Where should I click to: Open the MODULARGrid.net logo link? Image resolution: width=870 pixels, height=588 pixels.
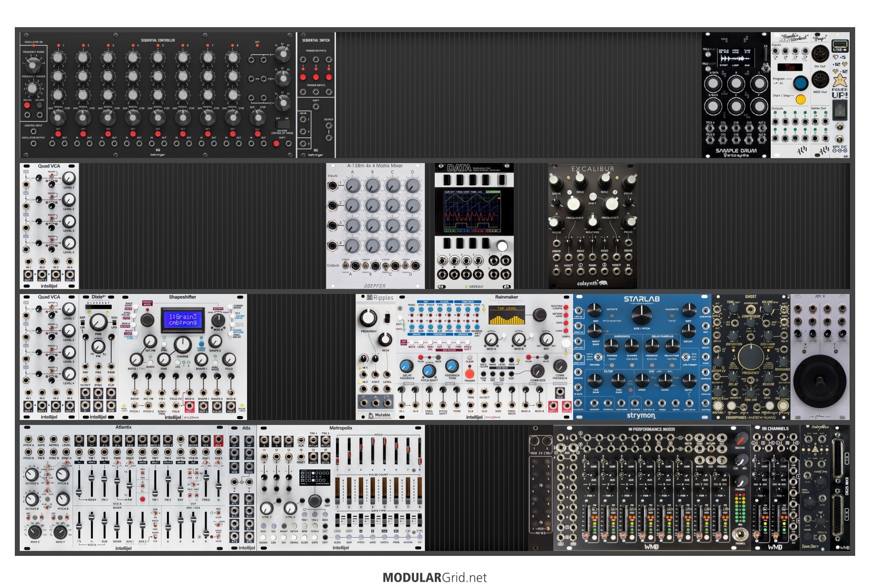click(x=435, y=578)
